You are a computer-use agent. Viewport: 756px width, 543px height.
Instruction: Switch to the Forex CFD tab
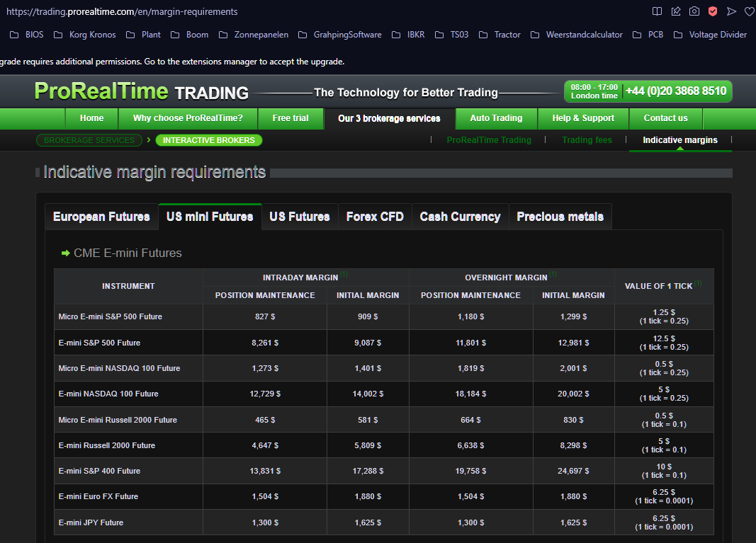(375, 217)
